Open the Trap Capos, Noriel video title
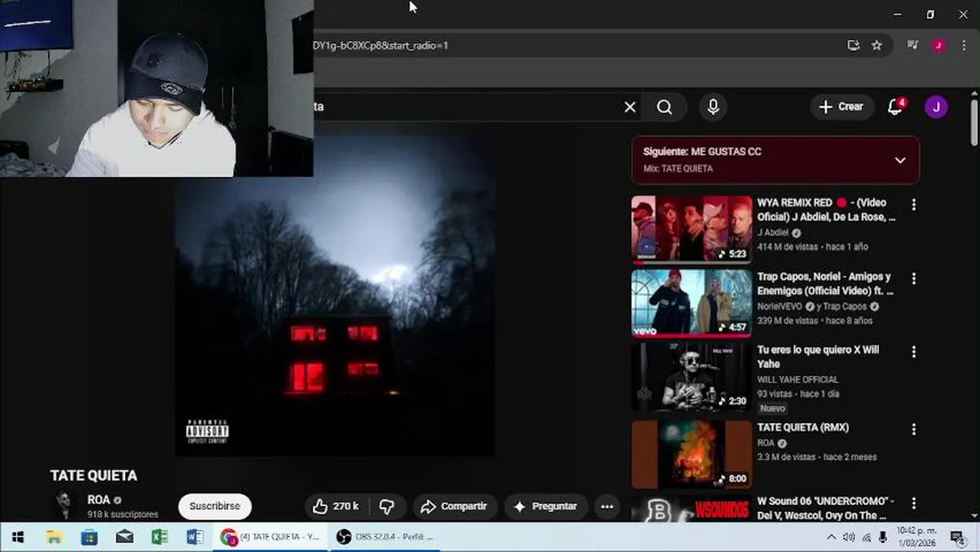 tap(825, 284)
